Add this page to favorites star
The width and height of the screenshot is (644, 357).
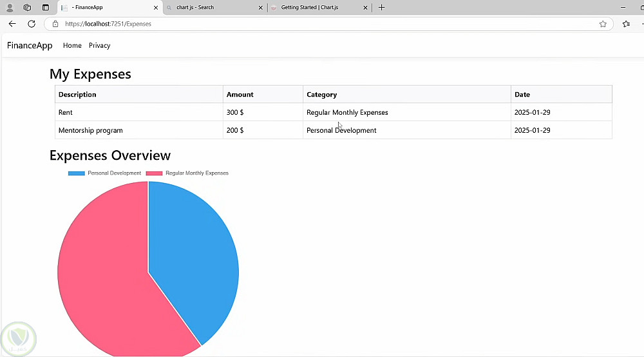click(x=603, y=24)
